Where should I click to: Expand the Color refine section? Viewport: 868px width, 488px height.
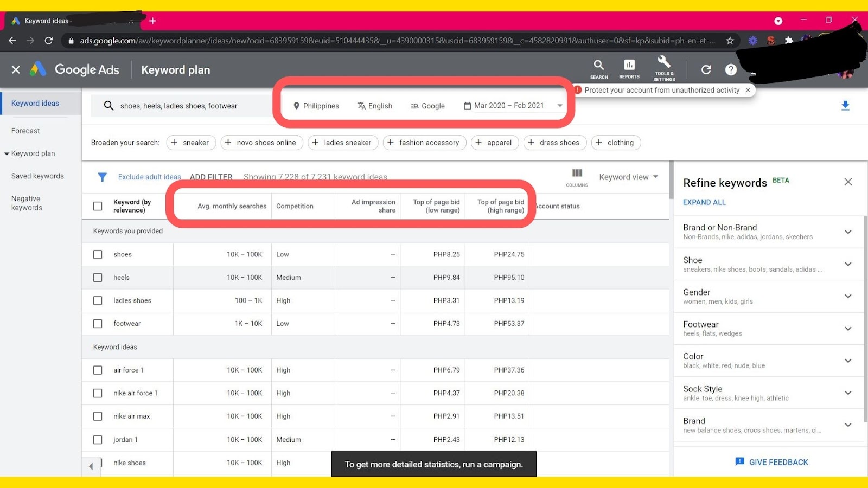[848, 361]
